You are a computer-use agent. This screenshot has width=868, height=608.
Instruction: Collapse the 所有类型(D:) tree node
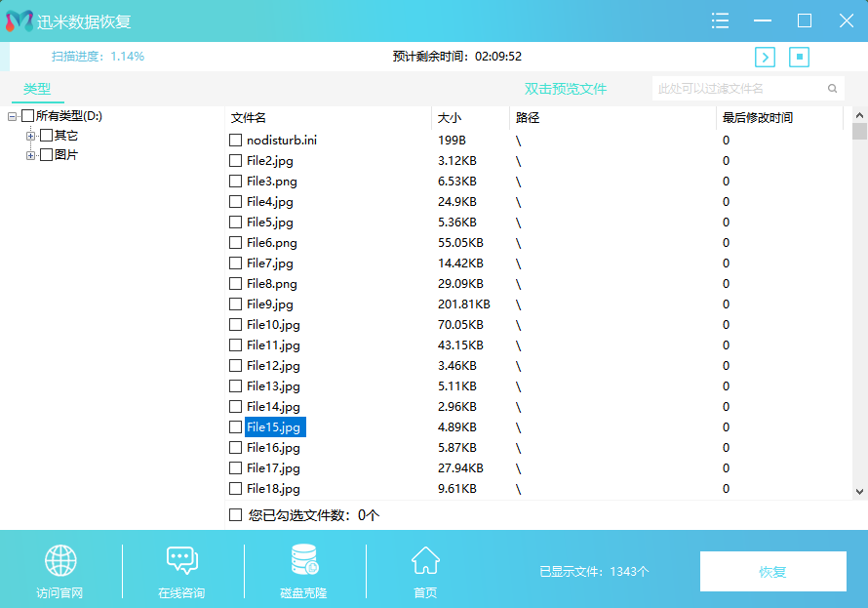point(13,117)
